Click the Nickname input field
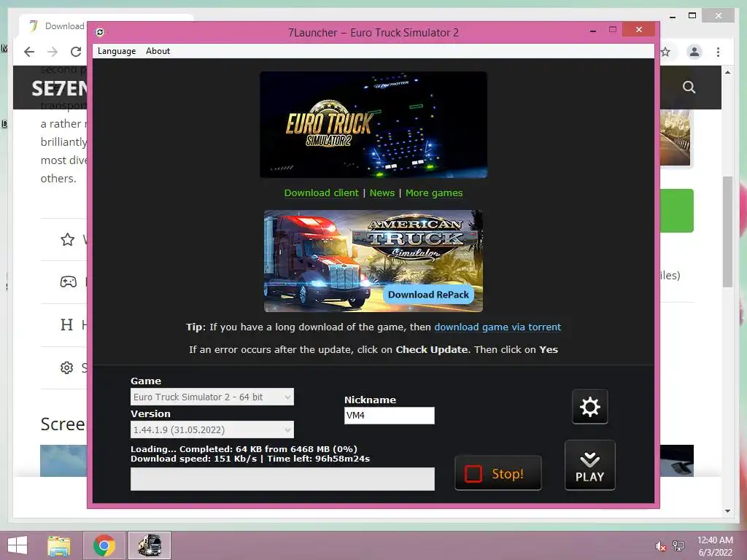 (390, 415)
